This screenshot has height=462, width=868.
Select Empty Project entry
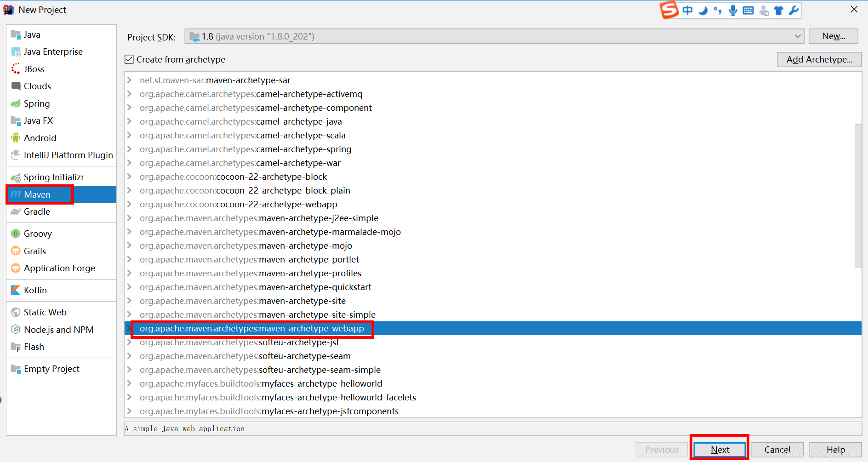62,369
